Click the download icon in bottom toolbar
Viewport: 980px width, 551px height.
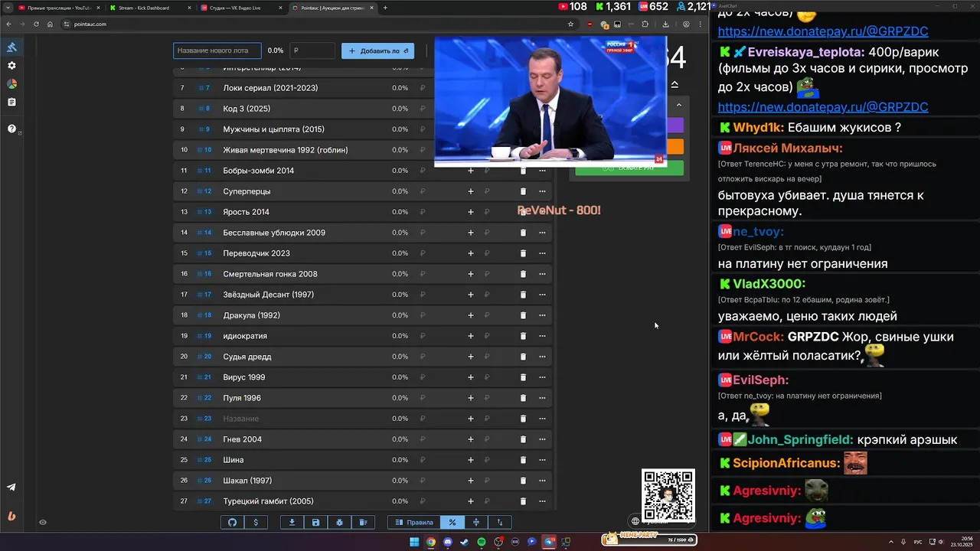coord(292,523)
